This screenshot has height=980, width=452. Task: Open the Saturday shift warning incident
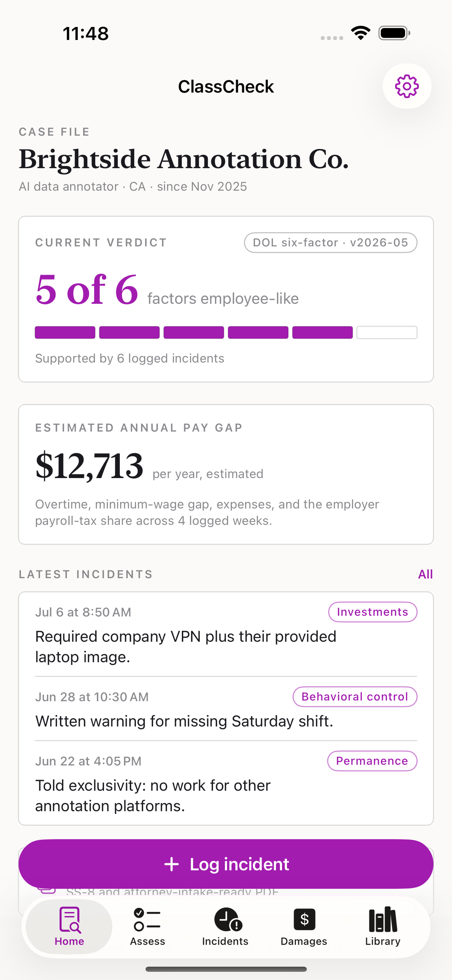tap(226, 708)
